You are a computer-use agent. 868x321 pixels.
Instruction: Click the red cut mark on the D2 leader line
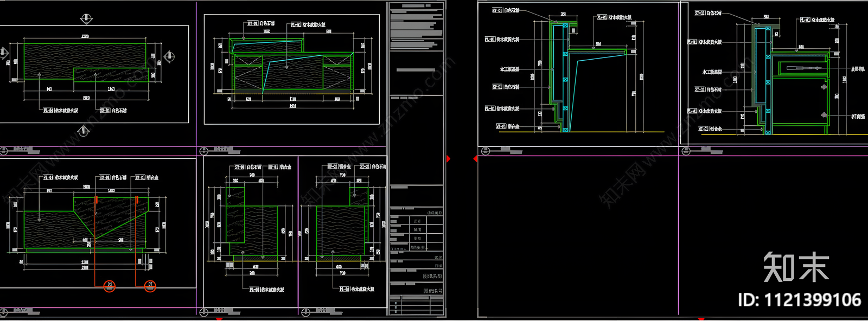(x=137, y=200)
